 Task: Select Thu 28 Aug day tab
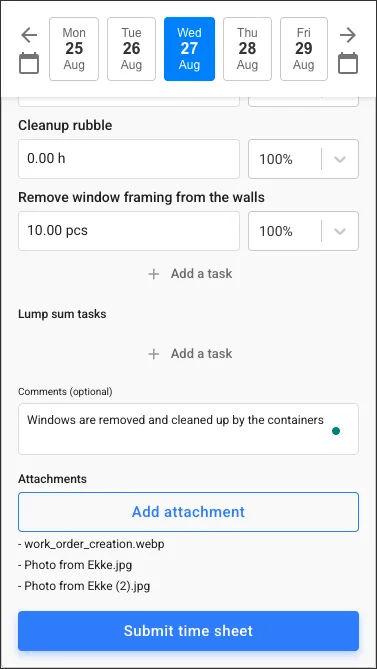(247, 49)
